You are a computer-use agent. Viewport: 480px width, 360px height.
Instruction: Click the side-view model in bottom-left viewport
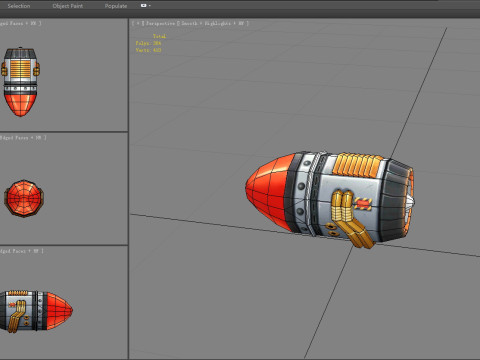click(36, 311)
